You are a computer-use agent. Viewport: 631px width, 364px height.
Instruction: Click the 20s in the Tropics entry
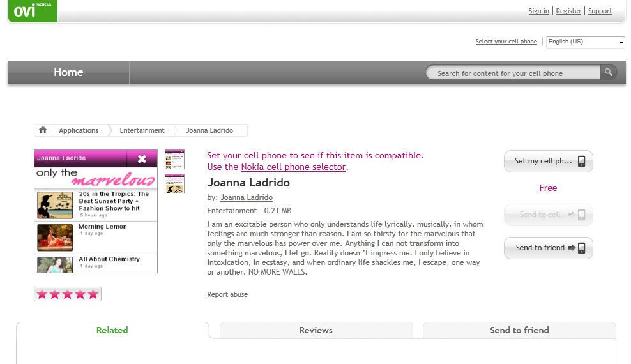pyautogui.click(x=96, y=205)
